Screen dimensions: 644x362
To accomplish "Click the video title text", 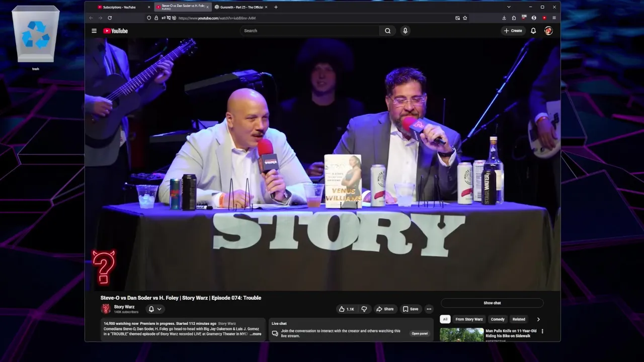I will click(181, 298).
